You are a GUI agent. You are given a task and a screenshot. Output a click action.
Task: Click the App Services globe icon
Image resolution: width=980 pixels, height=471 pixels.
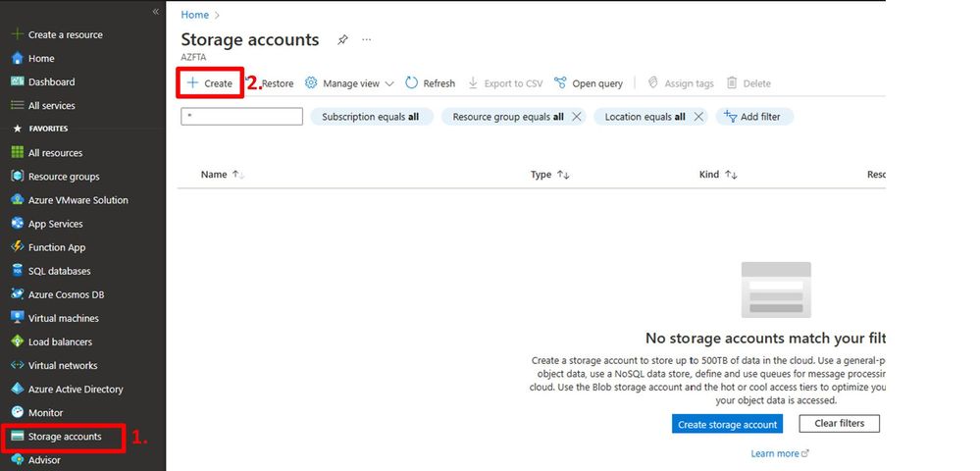(x=18, y=224)
